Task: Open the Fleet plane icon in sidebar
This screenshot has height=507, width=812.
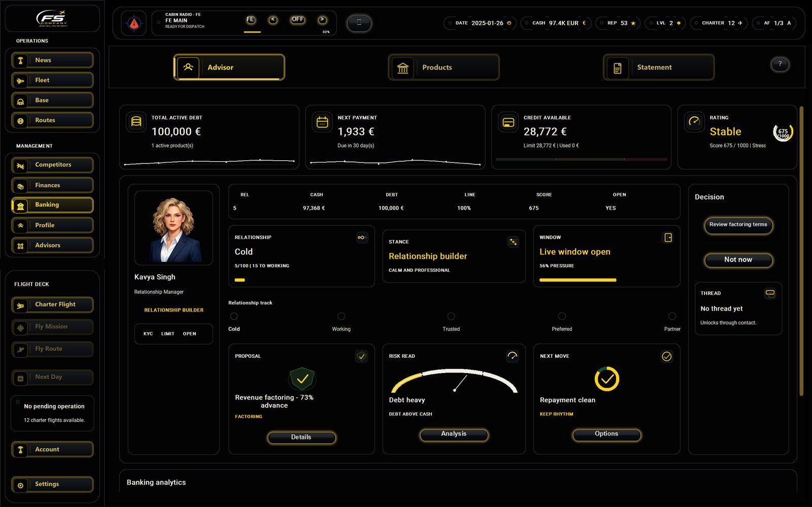Action: (x=20, y=81)
